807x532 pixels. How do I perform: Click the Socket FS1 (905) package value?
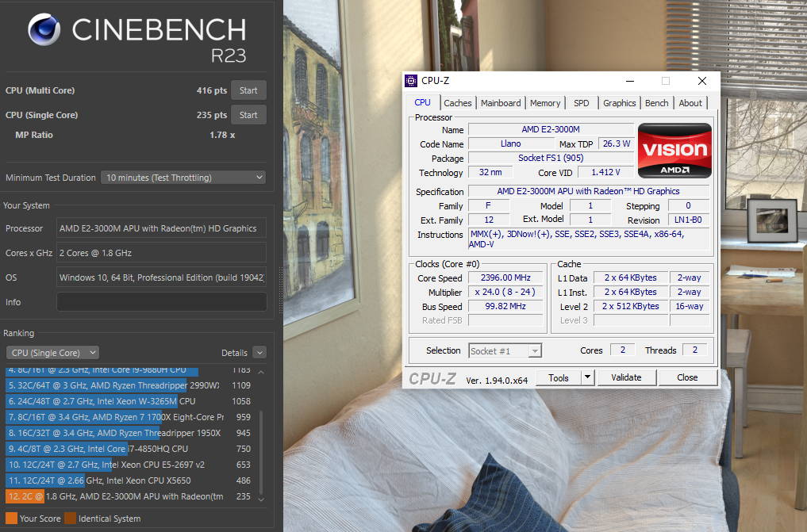[x=551, y=158]
